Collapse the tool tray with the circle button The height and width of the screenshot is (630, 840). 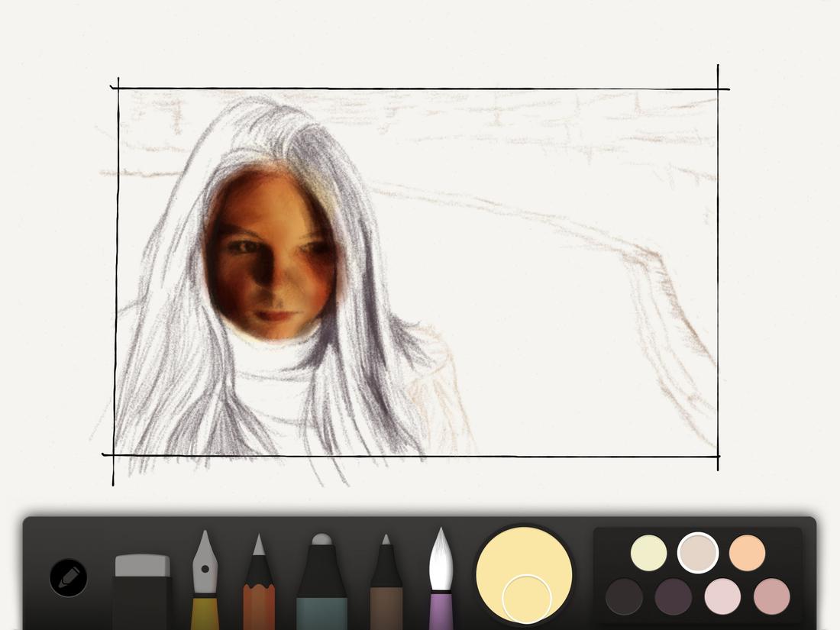(x=67, y=578)
